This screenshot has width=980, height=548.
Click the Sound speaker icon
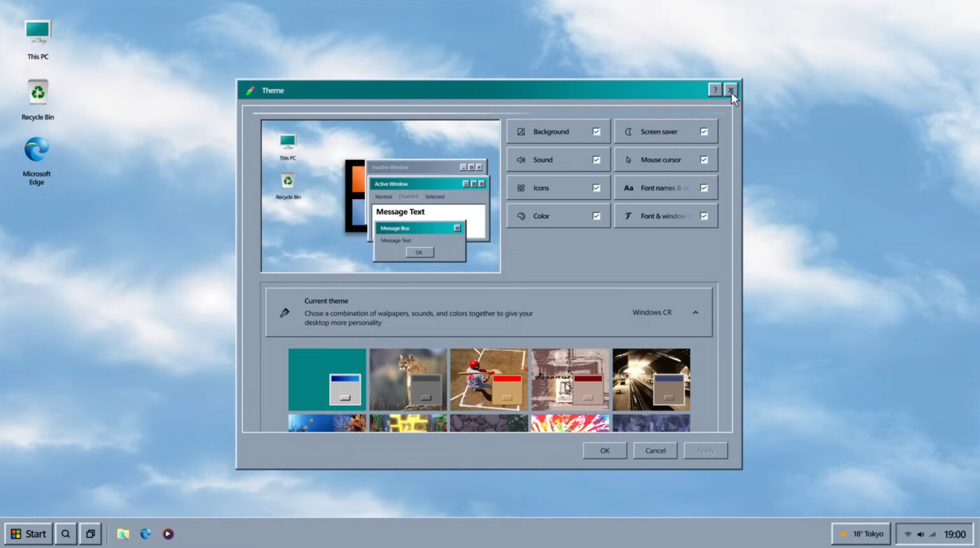pos(521,159)
